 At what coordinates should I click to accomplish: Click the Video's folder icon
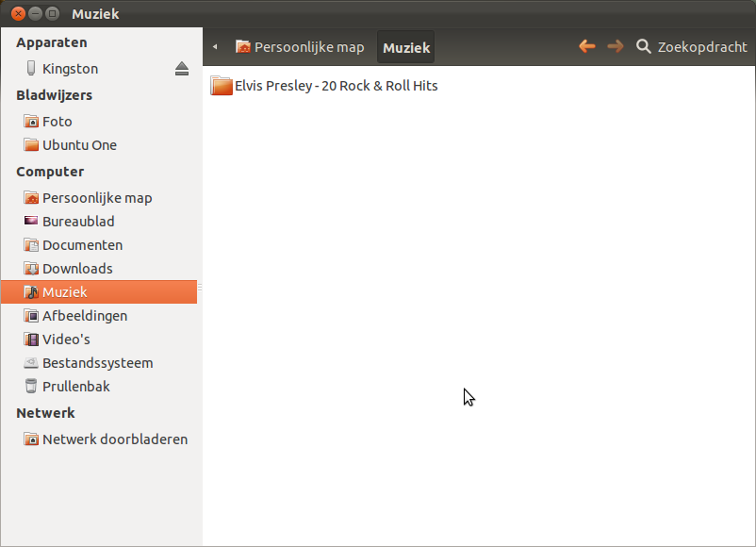(x=31, y=340)
